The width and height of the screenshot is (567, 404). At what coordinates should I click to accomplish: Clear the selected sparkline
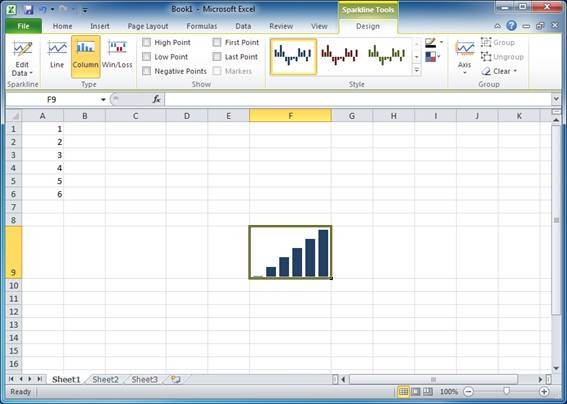pyautogui.click(x=496, y=71)
